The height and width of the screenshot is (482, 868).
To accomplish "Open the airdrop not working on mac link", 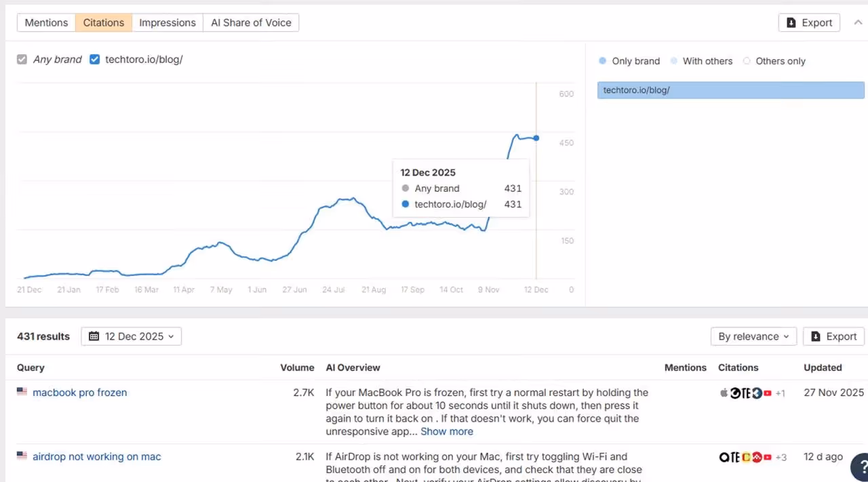I will [x=97, y=457].
